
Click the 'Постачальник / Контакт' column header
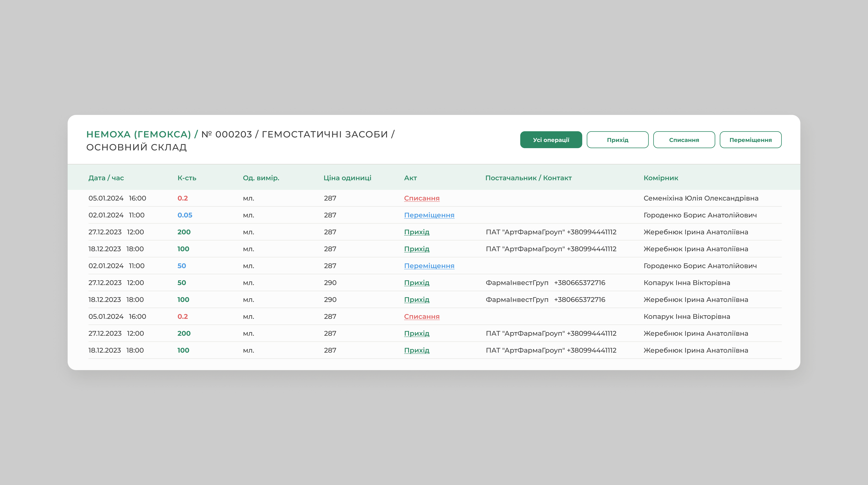coord(528,178)
